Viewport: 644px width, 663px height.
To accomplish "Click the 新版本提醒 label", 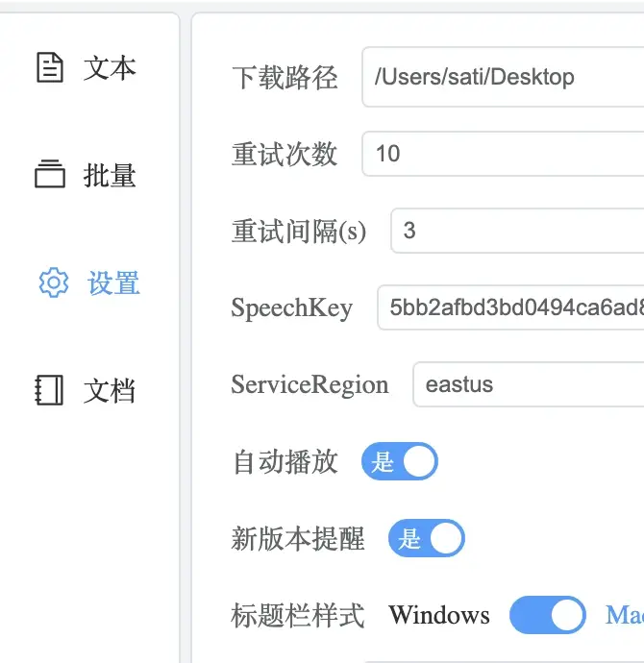I will pyautogui.click(x=298, y=539).
